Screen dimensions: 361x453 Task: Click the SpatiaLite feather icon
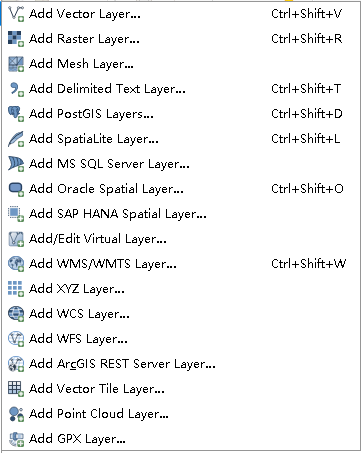(16, 139)
